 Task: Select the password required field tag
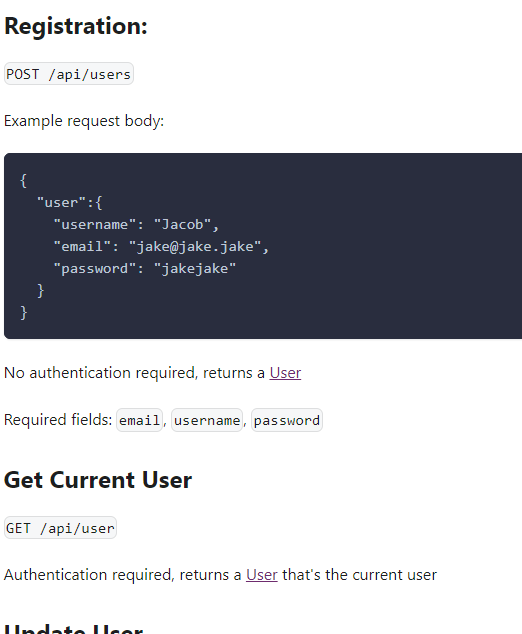click(x=287, y=420)
